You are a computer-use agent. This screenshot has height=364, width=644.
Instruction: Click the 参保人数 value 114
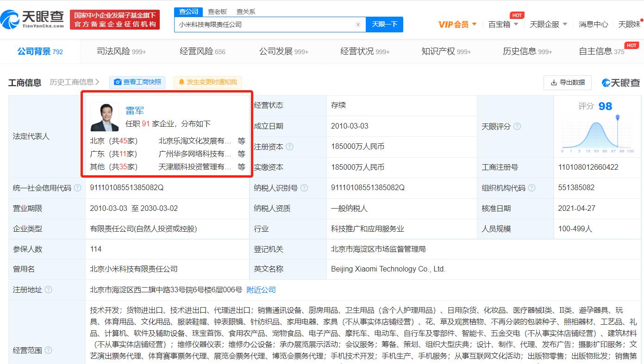(x=96, y=249)
